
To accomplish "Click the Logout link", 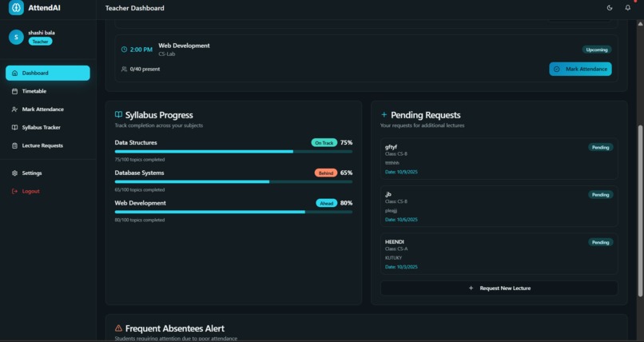I will point(48,191).
